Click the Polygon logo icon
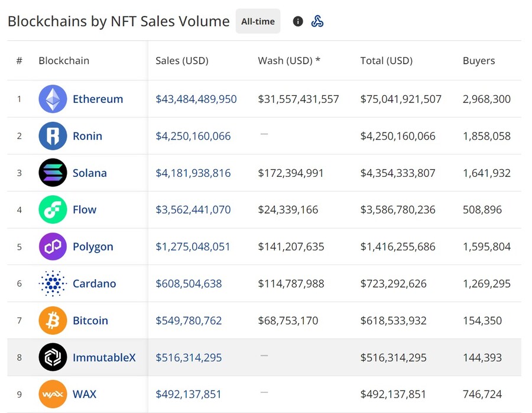The image size is (532, 413). click(x=53, y=247)
